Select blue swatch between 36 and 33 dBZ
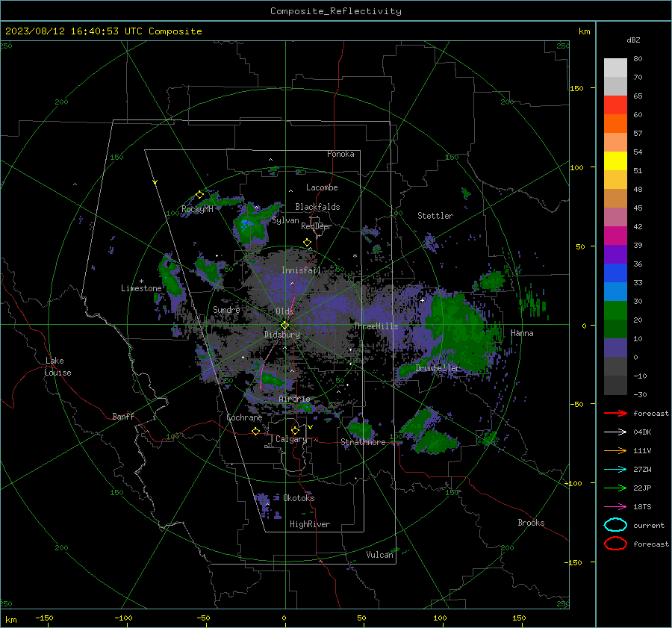This screenshot has height=628, width=672. 615,273
